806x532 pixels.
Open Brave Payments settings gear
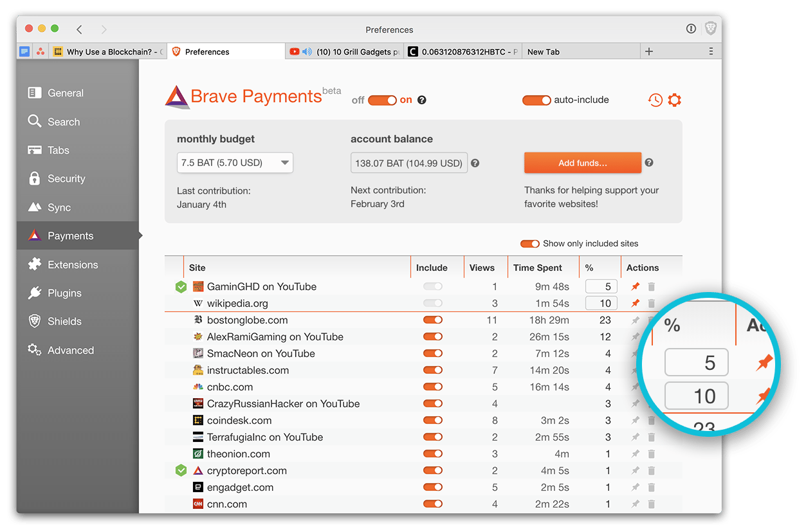click(x=674, y=100)
